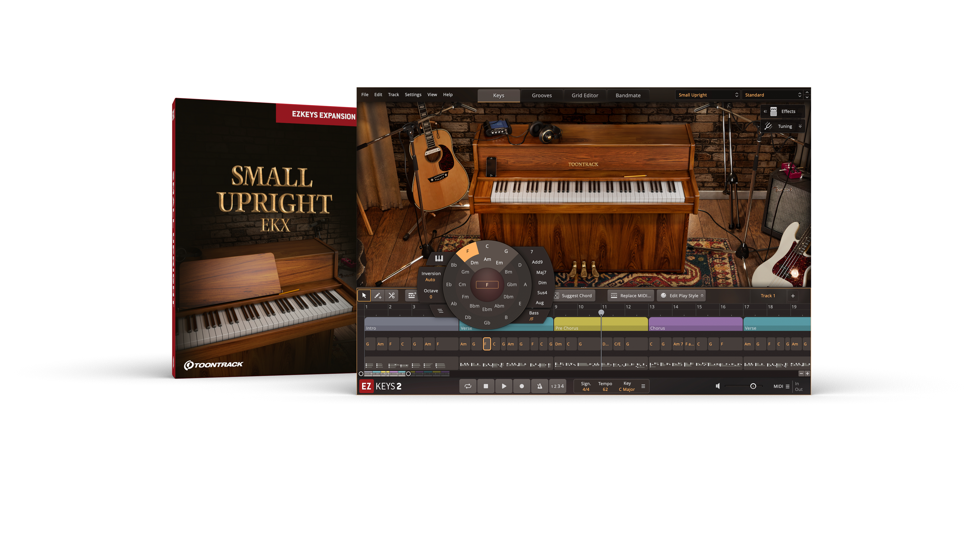Open the Help menu
Screen dimensions: 980x551
pyautogui.click(x=448, y=94)
